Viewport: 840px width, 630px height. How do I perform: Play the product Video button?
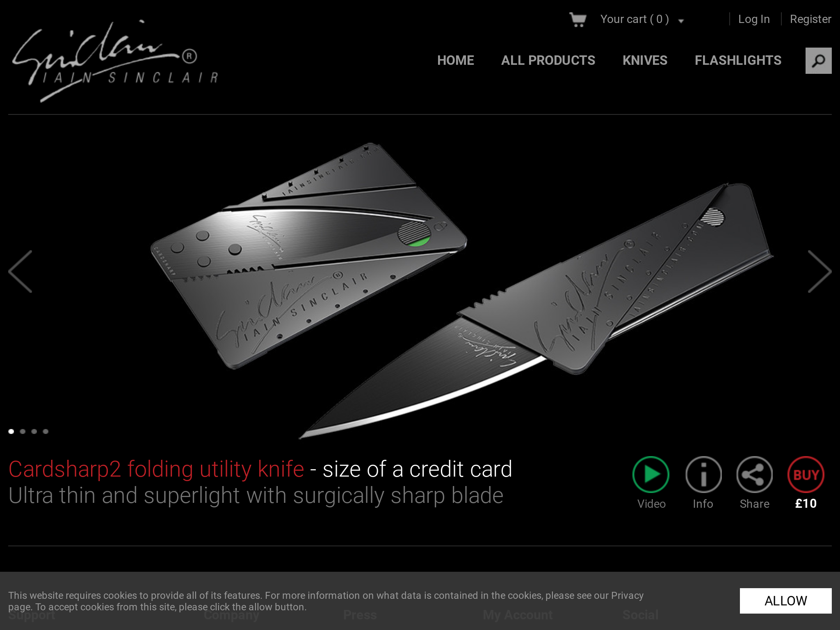point(651,475)
